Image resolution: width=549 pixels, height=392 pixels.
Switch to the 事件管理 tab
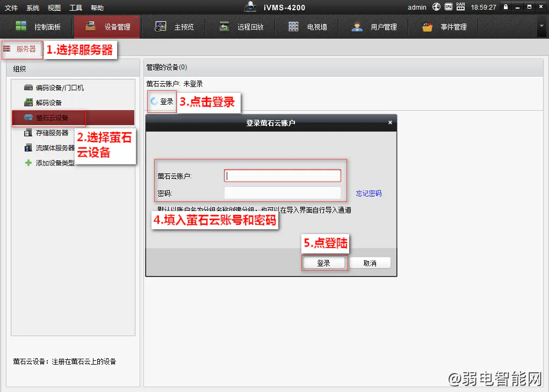pos(444,27)
